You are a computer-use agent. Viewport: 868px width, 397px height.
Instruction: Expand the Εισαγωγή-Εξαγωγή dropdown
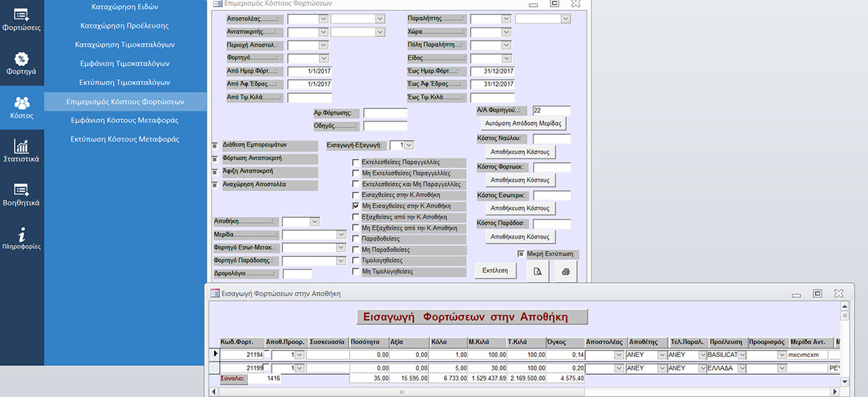click(x=409, y=145)
